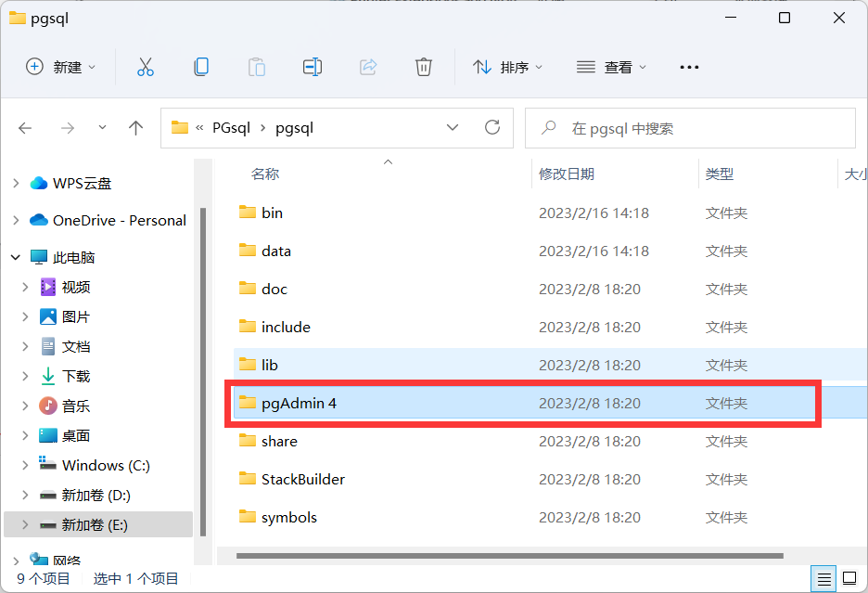Navigate up to the parent folder
This screenshot has height=593, width=868.
click(x=135, y=127)
